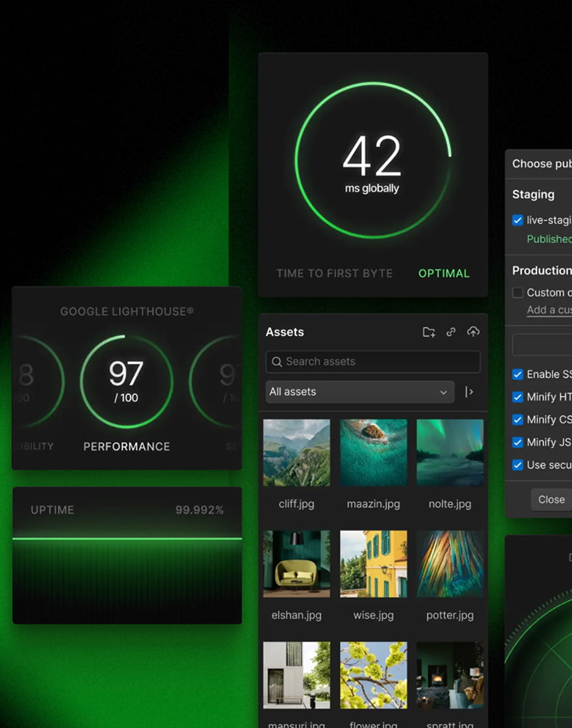Enable the Custom domain checkbox under Production
Viewport: 572px width, 728px height.
tap(517, 292)
